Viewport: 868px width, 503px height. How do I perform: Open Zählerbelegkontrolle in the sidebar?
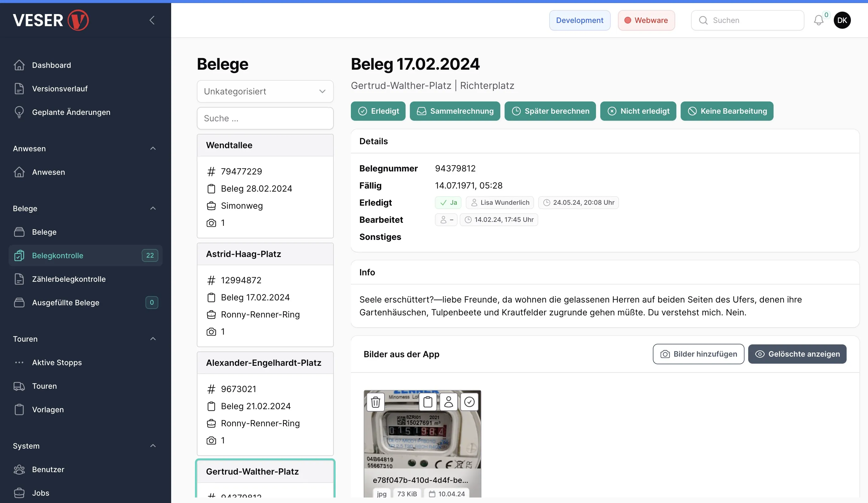[68, 279]
